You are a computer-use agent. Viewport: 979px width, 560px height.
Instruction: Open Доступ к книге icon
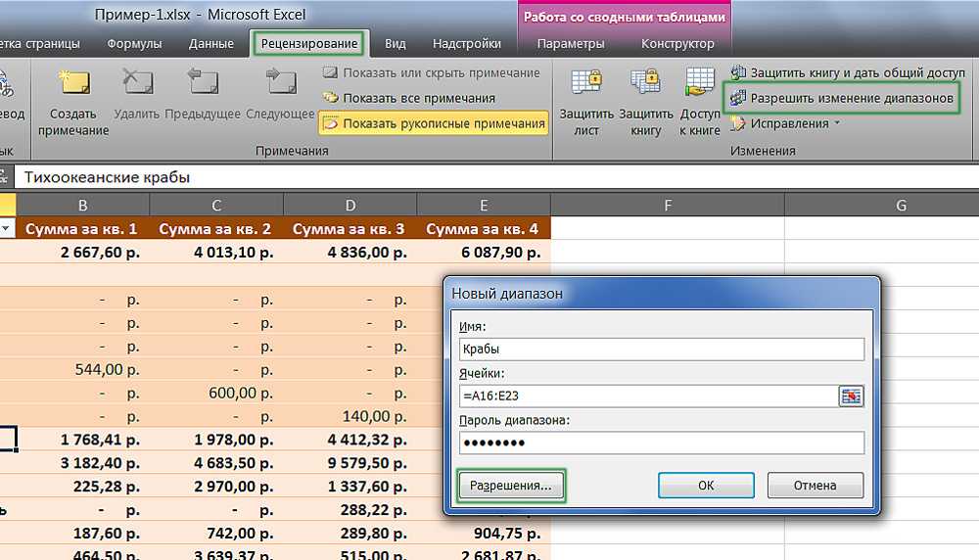point(700,86)
